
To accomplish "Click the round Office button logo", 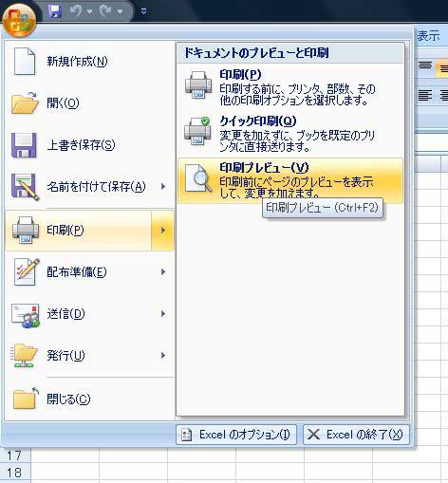I will (x=19, y=19).
